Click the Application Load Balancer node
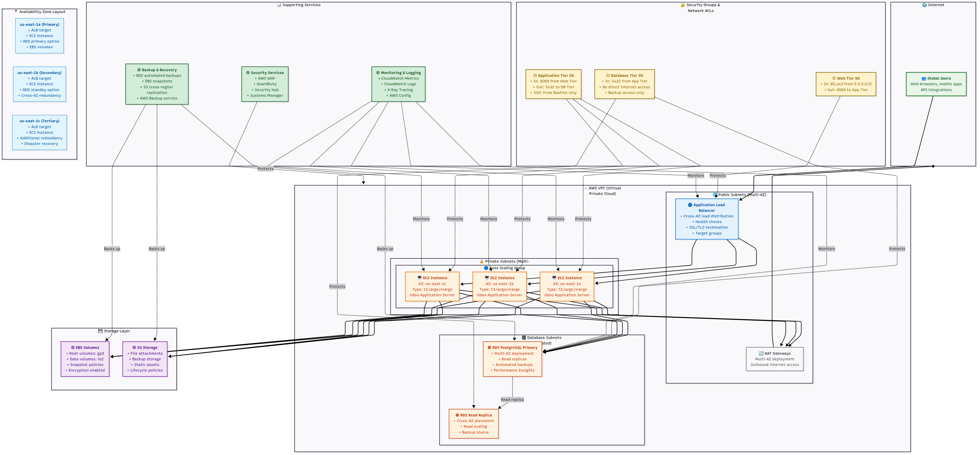Screen dimensions: 980x455 pos(706,219)
